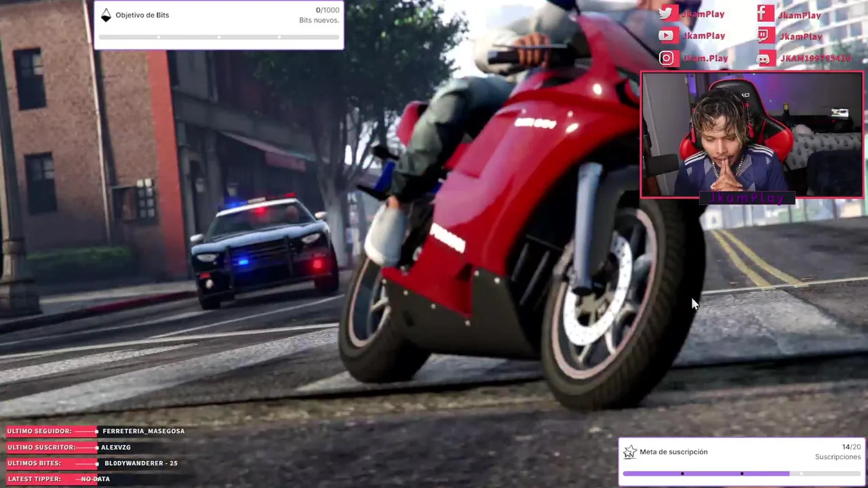Click the FERRETERIA_MASEGOSA follower name
868x488 pixels.
143,431
